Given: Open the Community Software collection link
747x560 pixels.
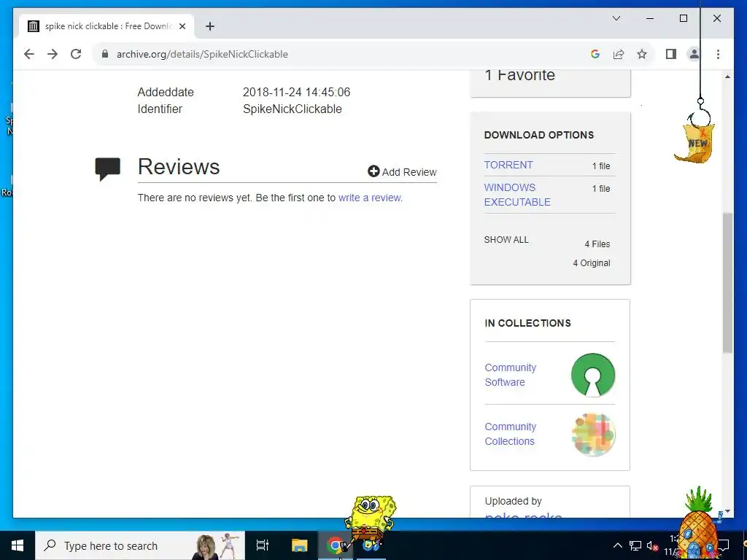Looking at the screenshot, I should click(x=510, y=375).
